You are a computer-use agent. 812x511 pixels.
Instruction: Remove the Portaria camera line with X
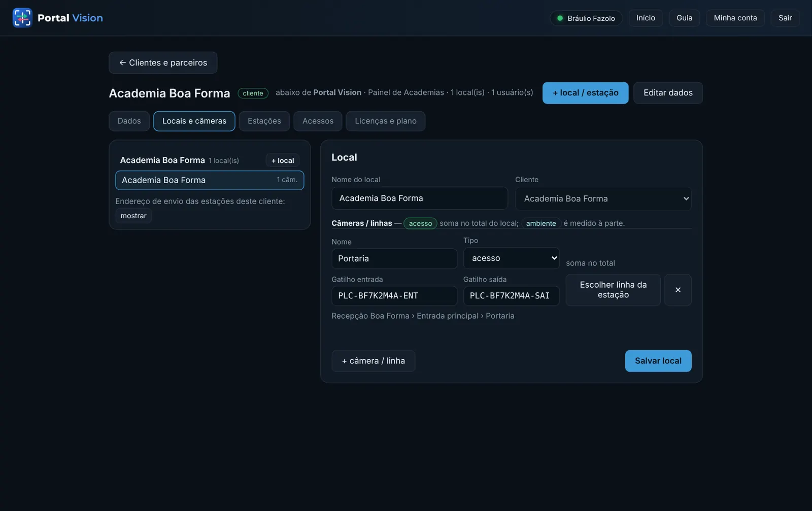678,290
